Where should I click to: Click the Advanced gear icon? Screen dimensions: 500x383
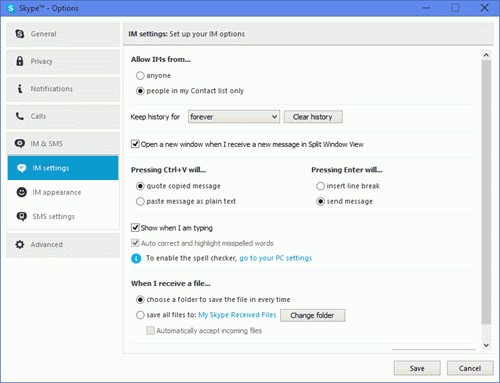pos(20,244)
